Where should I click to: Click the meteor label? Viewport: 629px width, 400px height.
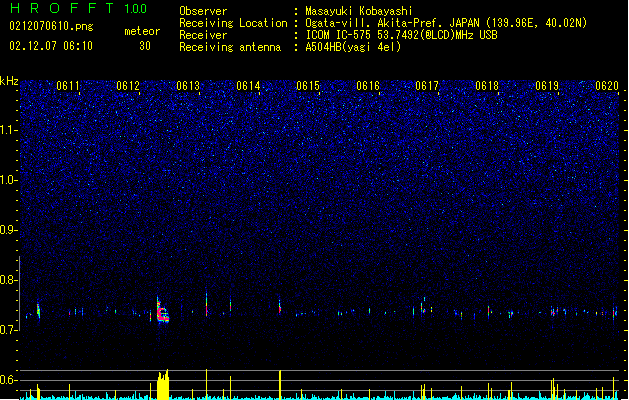click(142, 31)
